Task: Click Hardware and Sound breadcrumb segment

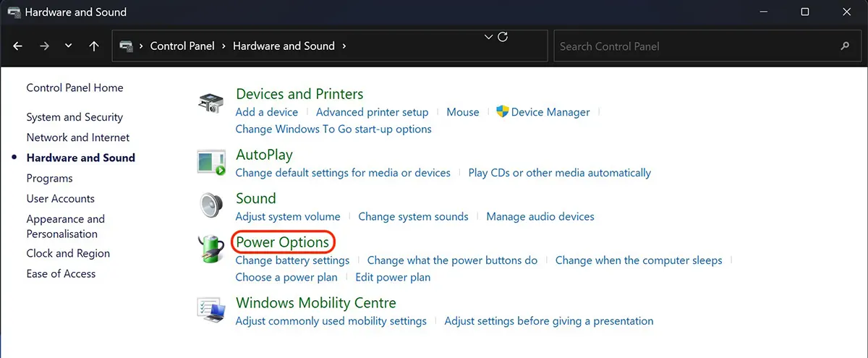Action: [x=284, y=46]
